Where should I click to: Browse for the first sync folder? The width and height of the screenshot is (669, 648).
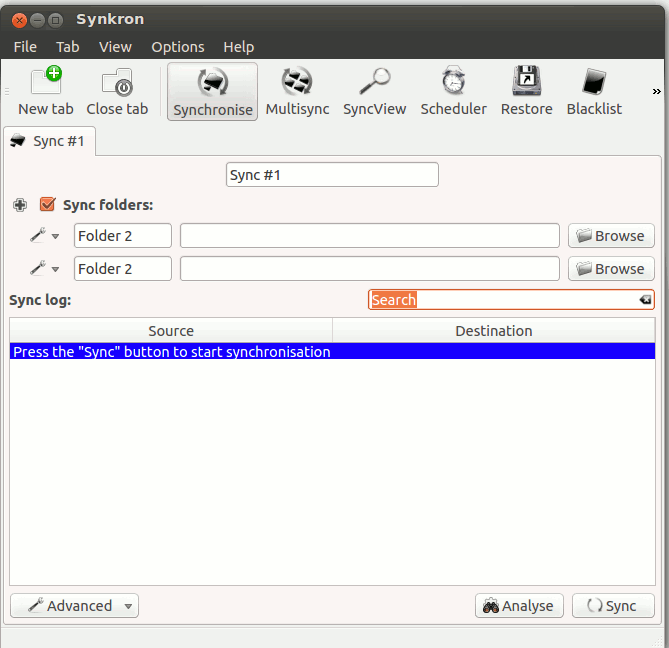(611, 235)
